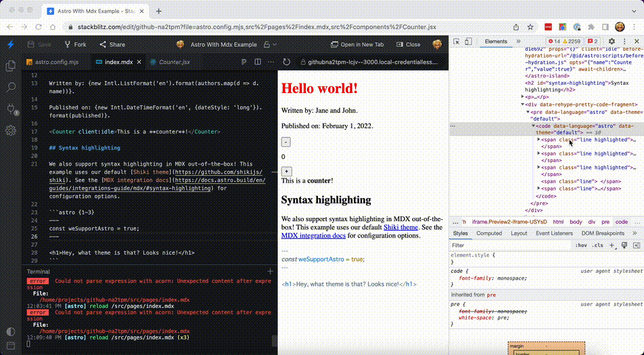Expand the first span line highlighted node

539,140
